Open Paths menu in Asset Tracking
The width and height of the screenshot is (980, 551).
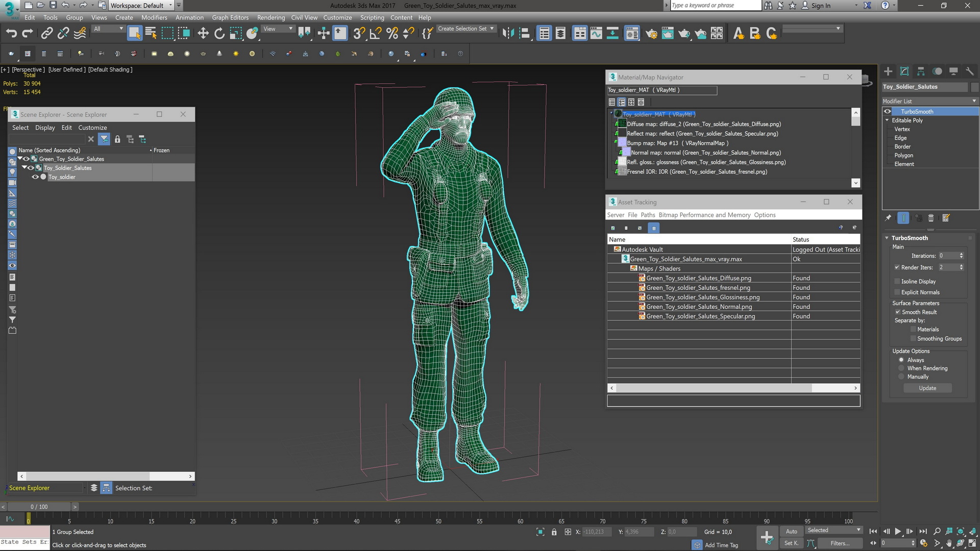pyautogui.click(x=648, y=215)
